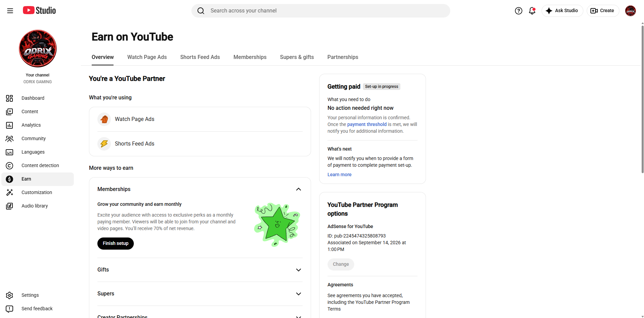Click the ODRIX GAMING channel picture
This screenshot has height=318, width=644.
click(x=38, y=49)
